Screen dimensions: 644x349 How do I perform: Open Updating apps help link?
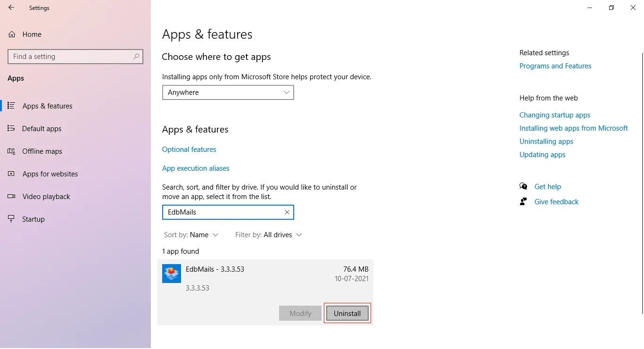click(542, 155)
